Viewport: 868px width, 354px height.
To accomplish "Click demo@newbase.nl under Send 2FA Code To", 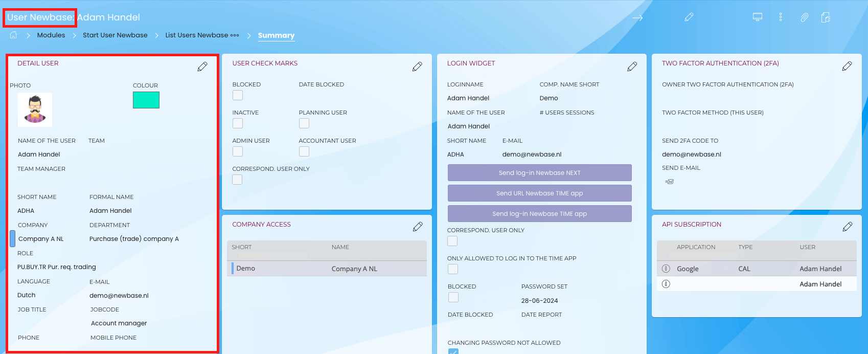I will tap(692, 154).
